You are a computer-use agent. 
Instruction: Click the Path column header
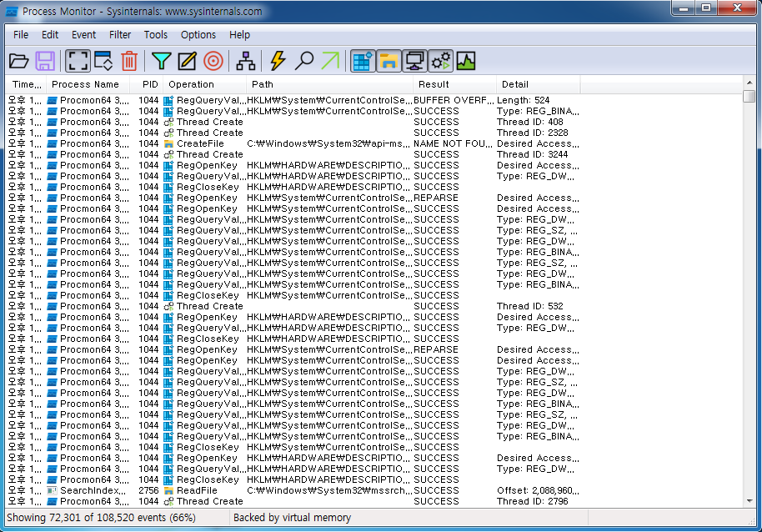[329, 84]
